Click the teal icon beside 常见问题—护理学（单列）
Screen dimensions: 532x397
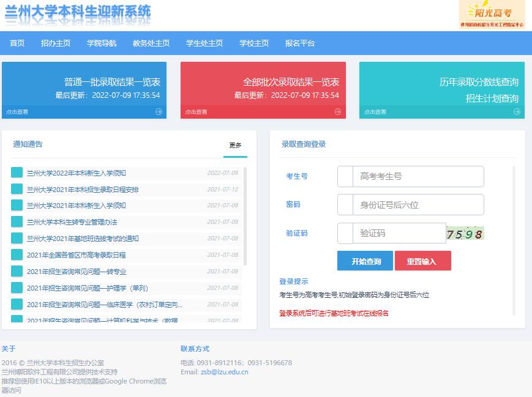[x=17, y=288]
